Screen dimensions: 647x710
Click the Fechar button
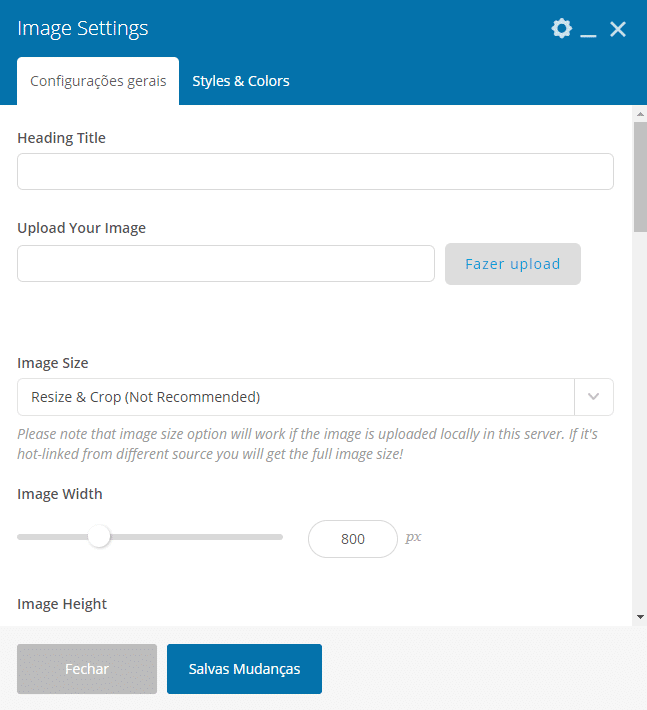[x=87, y=669]
